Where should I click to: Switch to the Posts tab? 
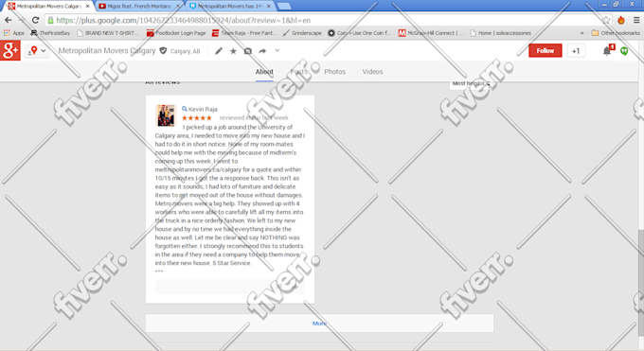pyautogui.click(x=299, y=72)
